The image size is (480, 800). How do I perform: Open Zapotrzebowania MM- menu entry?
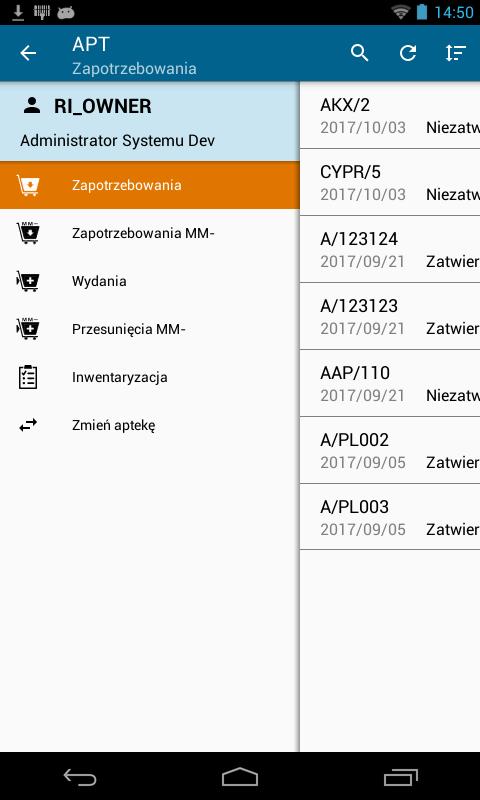click(x=149, y=233)
